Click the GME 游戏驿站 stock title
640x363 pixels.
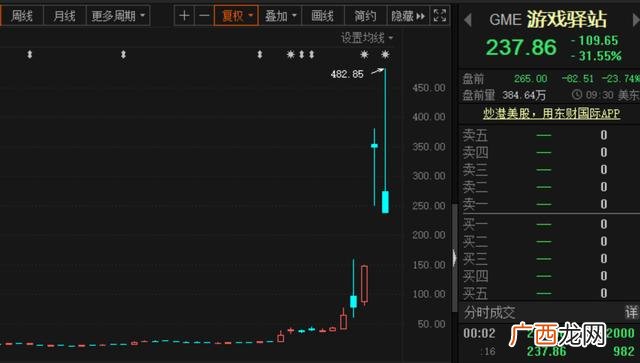point(547,19)
